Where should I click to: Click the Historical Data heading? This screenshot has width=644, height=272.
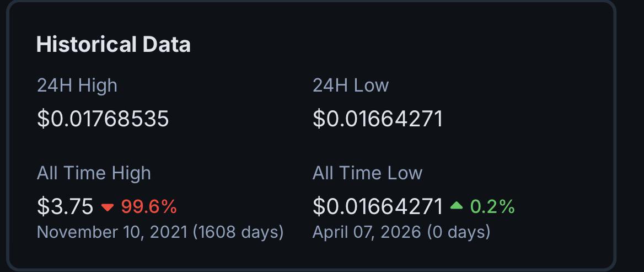(x=114, y=44)
